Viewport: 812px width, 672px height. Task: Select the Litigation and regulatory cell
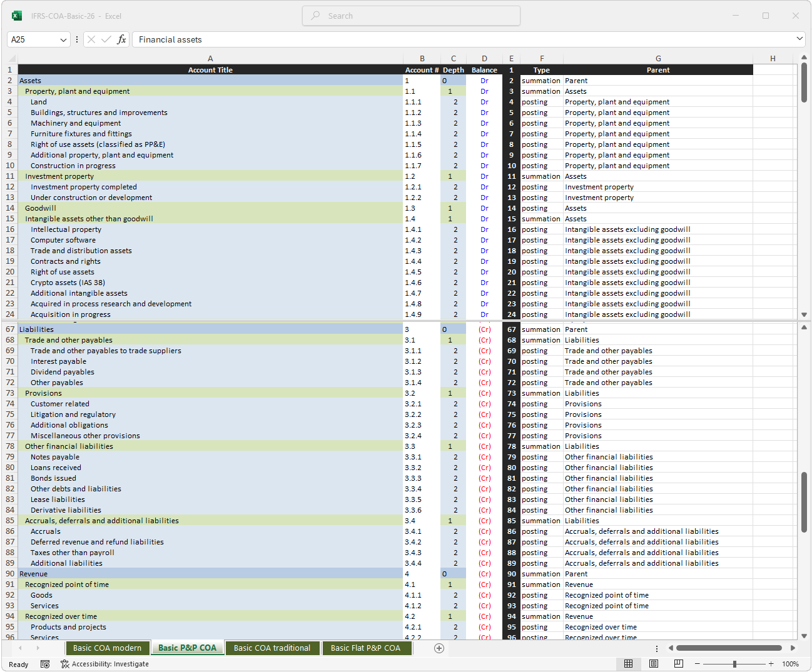click(210, 414)
